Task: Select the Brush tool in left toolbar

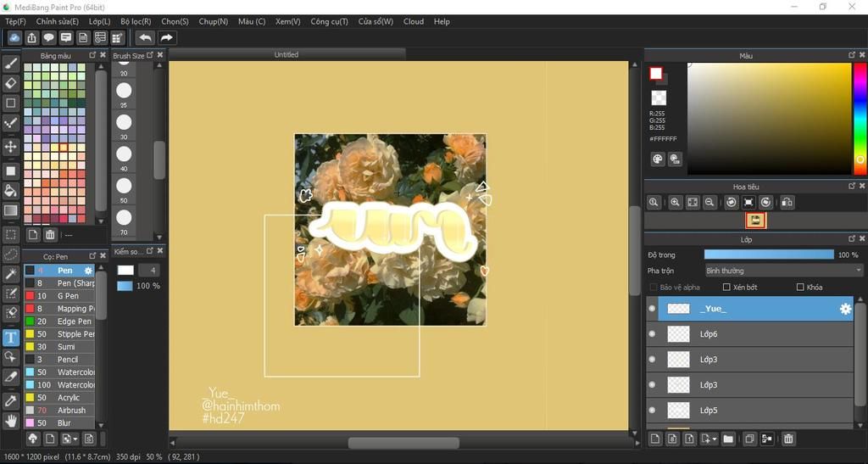Action: pyautogui.click(x=10, y=64)
